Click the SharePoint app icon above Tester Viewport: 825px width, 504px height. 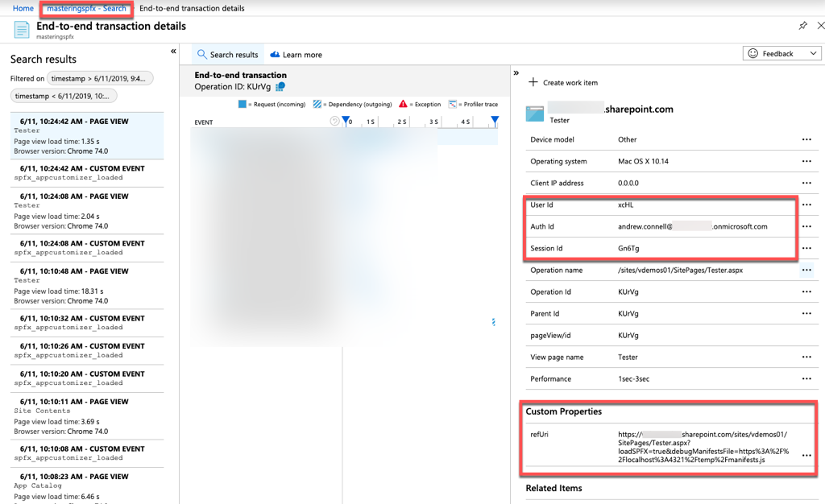535,113
